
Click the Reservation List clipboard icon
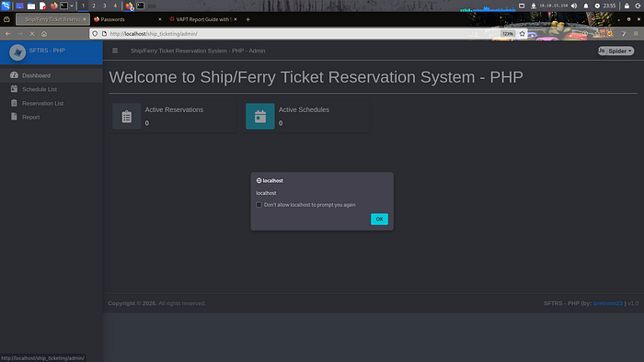(x=14, y=103)
